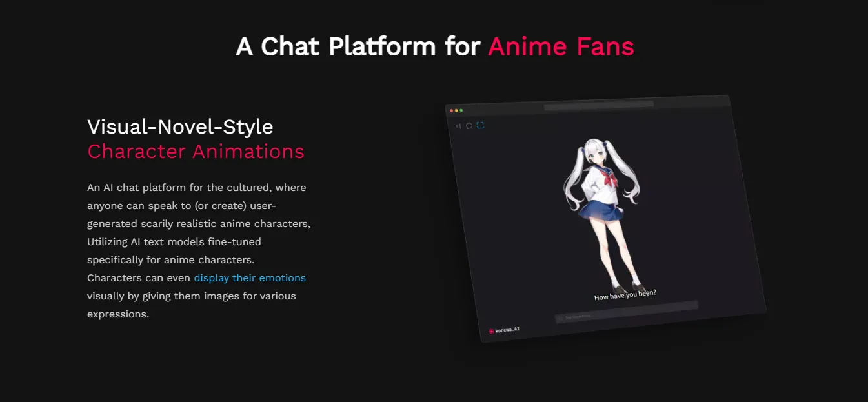Select the chat bubble icon in the toolbar
This screenshot has width=868, height=402.
click(469, 125)
